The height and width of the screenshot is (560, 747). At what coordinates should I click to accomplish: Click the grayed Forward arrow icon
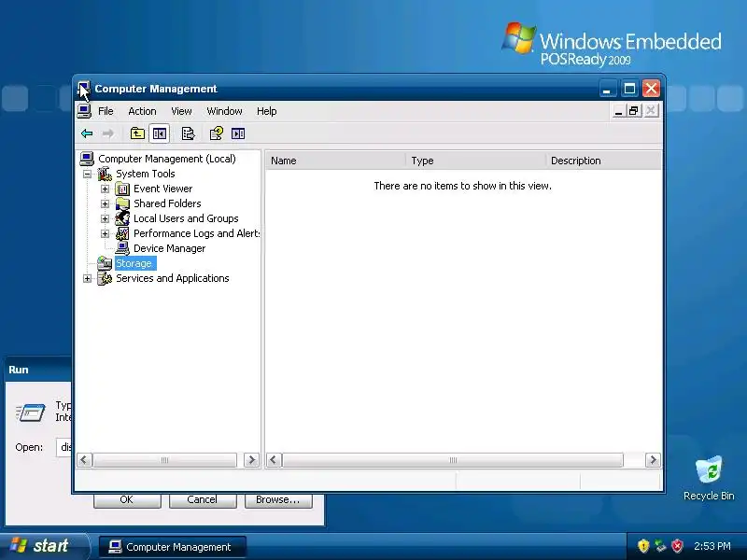click(108, 133)
